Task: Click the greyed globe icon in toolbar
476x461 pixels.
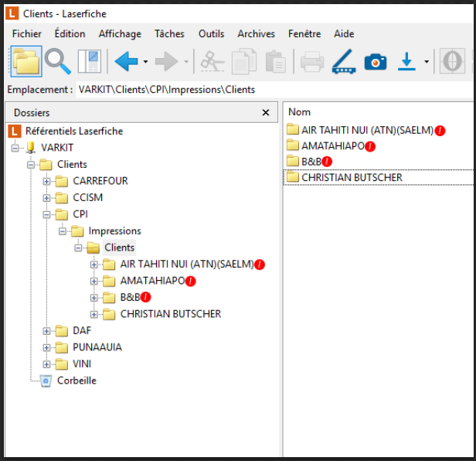Action: [x=452, y=61]
